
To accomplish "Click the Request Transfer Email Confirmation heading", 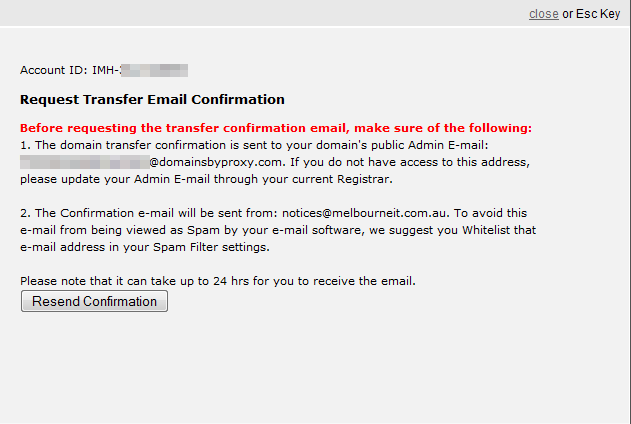I will tap(152, 99).
